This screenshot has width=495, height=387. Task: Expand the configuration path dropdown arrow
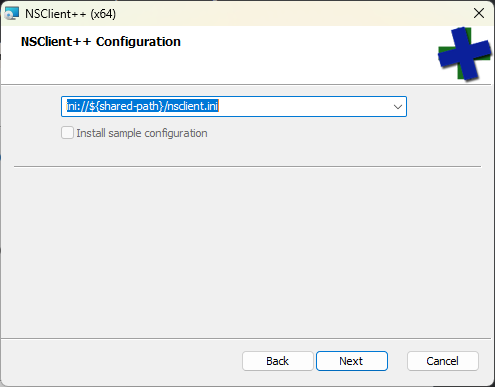pyautogui.click(x=397, y=107)
